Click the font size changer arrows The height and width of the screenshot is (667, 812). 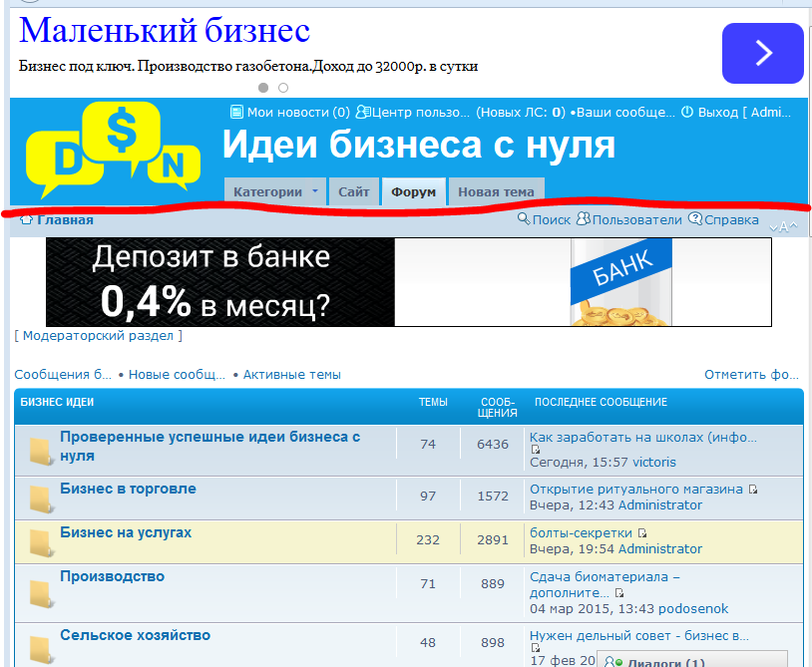pyautogui.click(x=784, y=227)
